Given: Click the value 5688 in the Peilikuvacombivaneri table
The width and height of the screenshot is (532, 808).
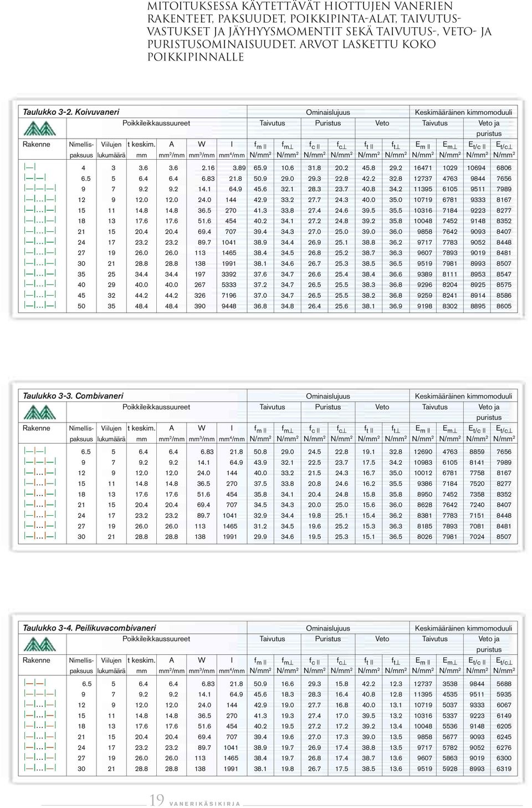Looking at the screenshot, I should coord(504,684).
